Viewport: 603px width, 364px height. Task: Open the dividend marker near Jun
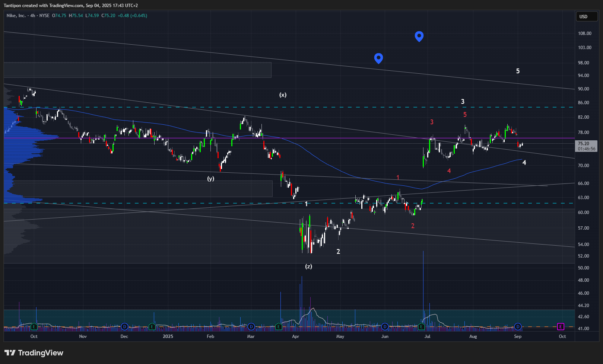click(385, 327)
